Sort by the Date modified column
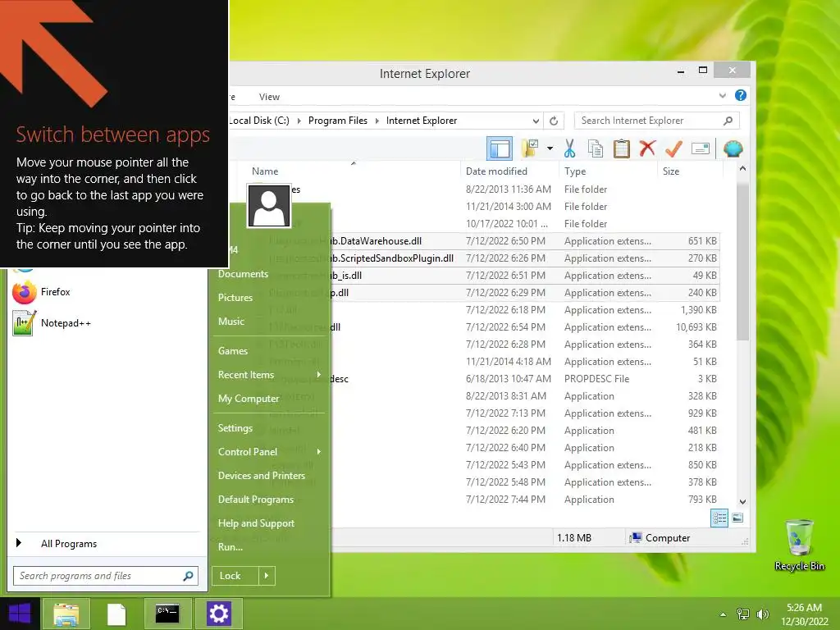This screenshot has height=630, width=840. (x=496, y=171)
